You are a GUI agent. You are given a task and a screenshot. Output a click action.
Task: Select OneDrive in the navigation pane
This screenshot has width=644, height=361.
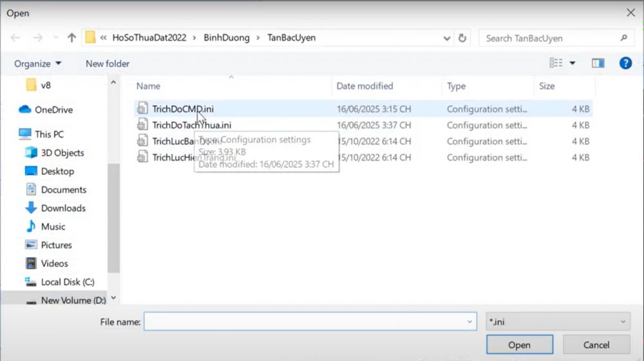[53, 110]
